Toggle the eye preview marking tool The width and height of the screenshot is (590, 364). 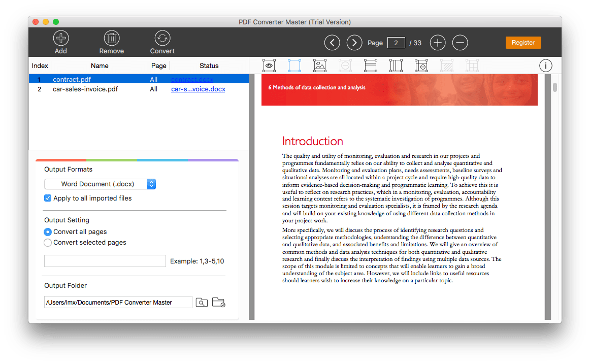(269, 65)
